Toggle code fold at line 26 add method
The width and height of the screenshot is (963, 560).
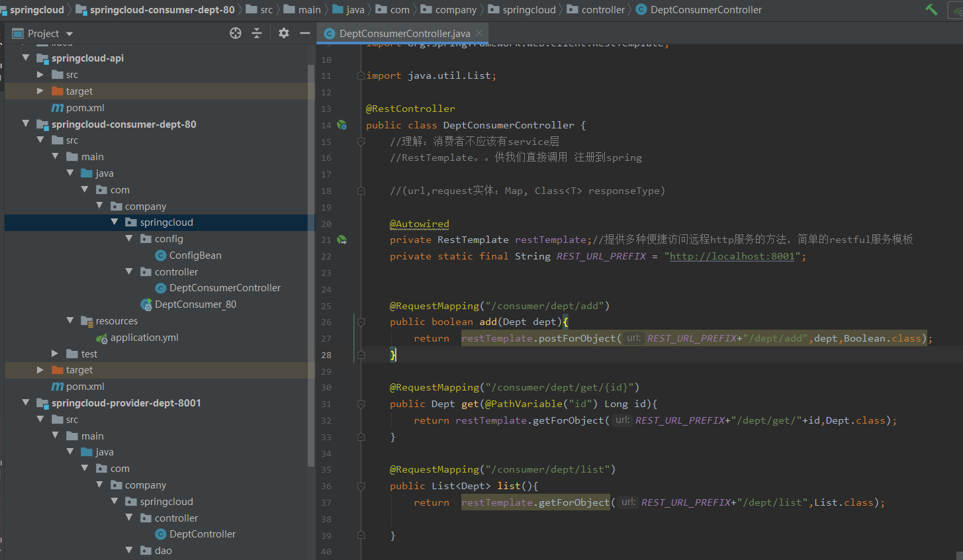tap(361, 322)
